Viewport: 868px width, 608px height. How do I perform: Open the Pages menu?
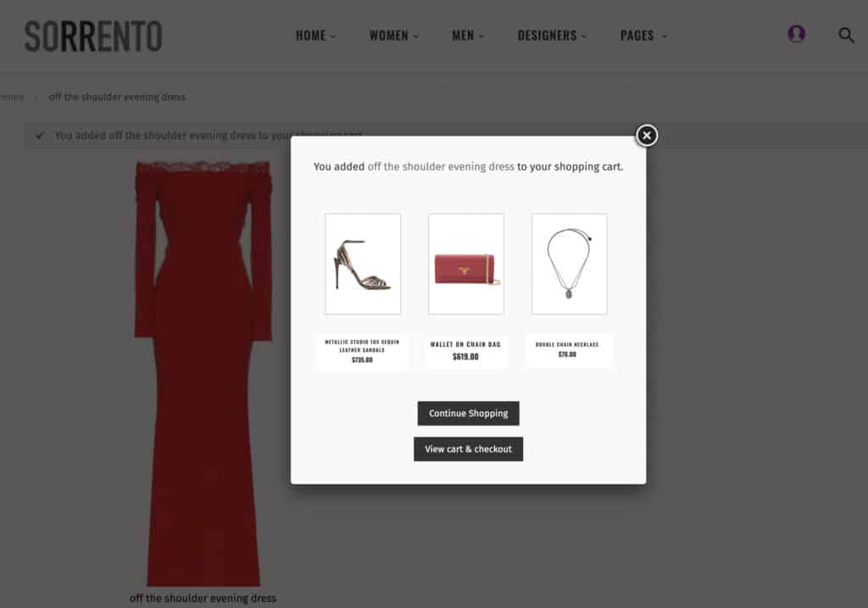(643, 36)
